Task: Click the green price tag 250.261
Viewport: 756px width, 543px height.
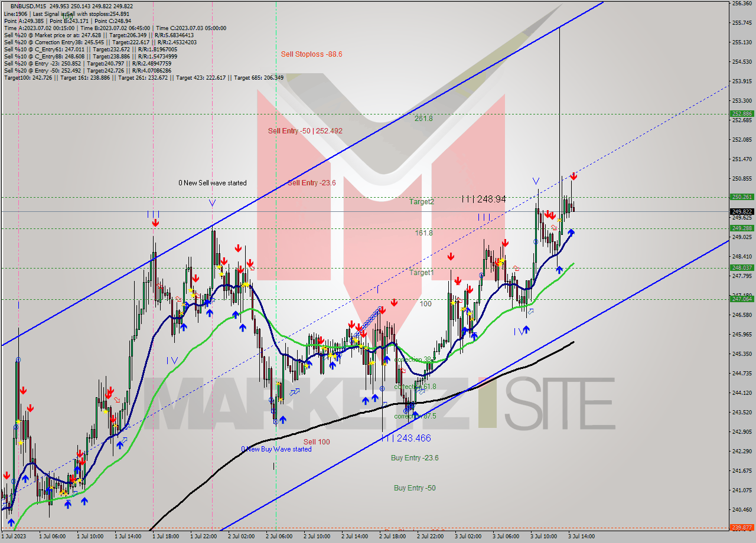Action: (x=742, y=197)
